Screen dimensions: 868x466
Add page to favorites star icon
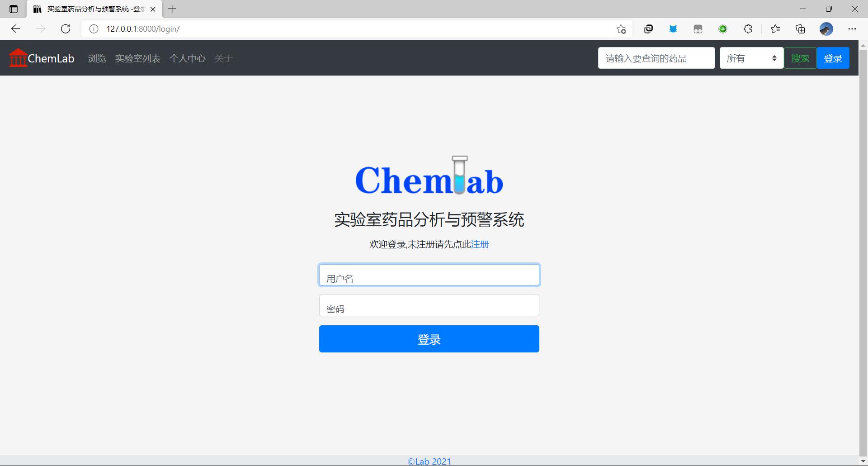[x=621, y=29]
